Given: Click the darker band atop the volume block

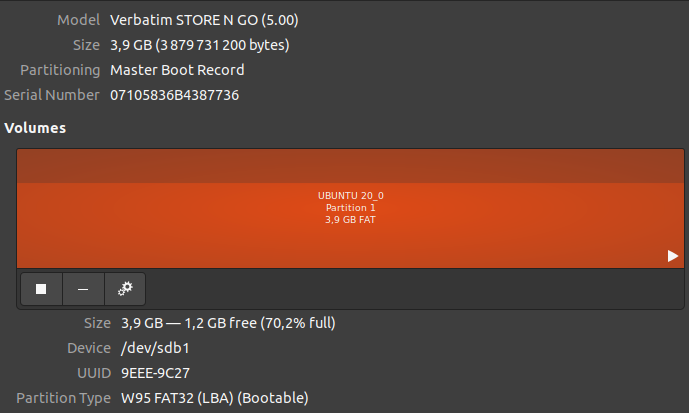Looking at the screenshot, I should point(350,166).
